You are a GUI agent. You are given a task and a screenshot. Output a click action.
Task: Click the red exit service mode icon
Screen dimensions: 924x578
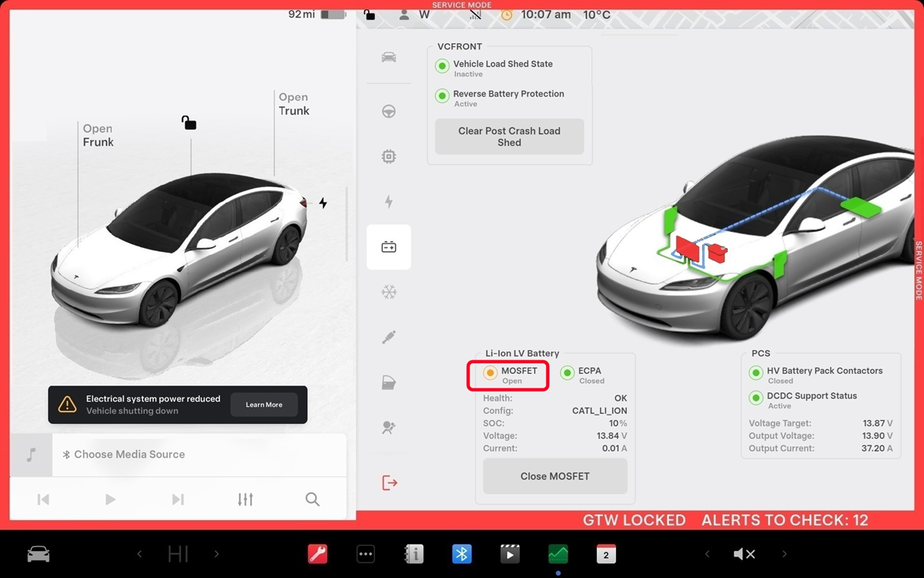click(x=390, y=483)
